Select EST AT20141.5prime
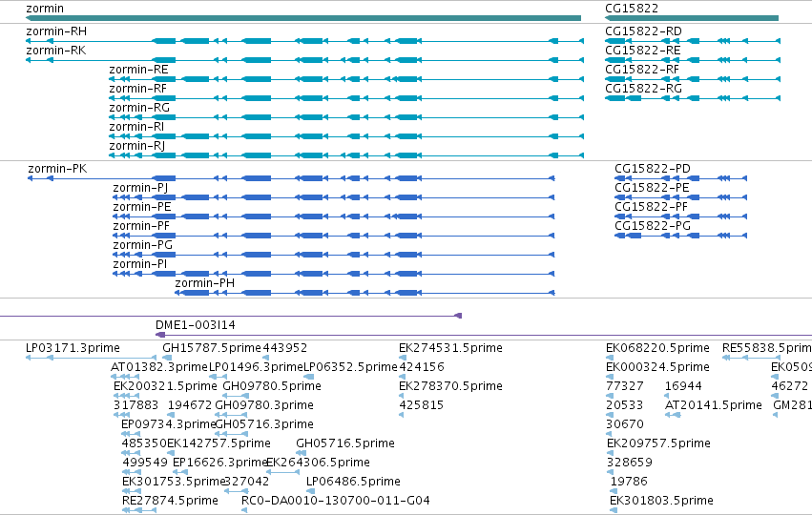 (x=714, y=405)
